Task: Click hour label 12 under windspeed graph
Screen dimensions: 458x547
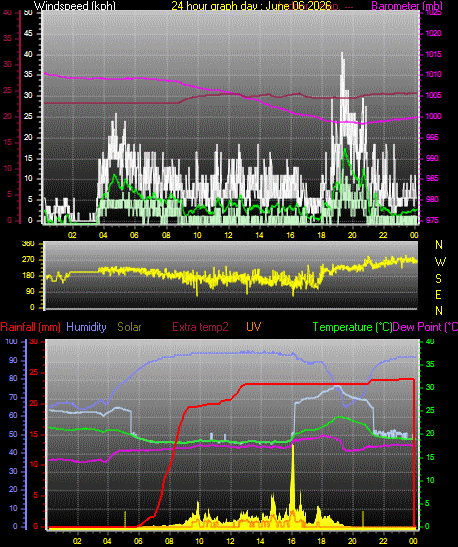Action: tap(228, 235)
